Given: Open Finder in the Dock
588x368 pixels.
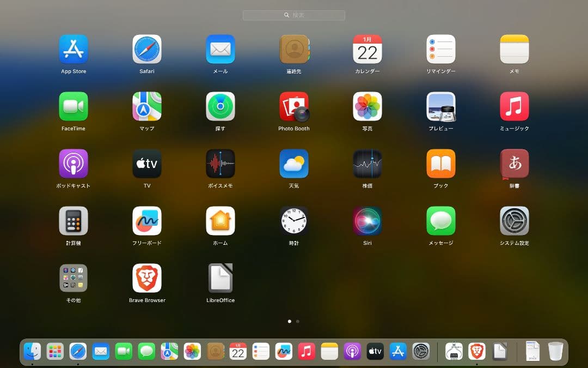Looking at the screenshot, I should (32, 352).
